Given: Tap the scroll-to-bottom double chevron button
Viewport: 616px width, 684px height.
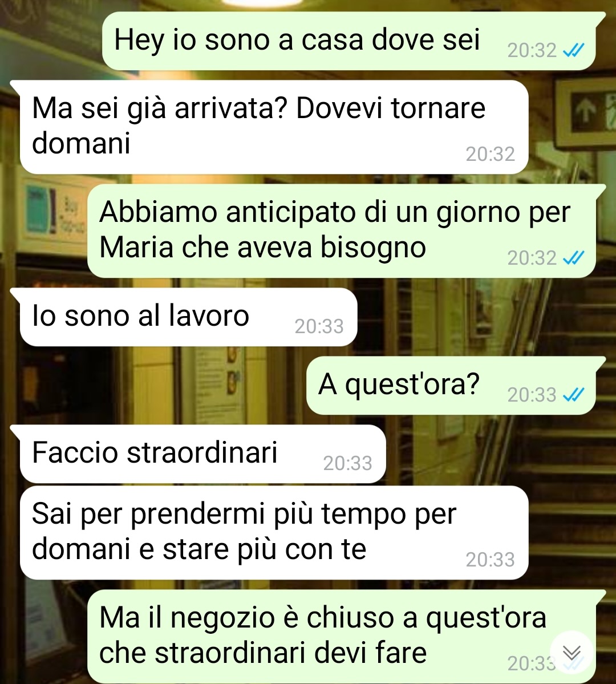Looking at the screenshot, I should coord(572,653).
